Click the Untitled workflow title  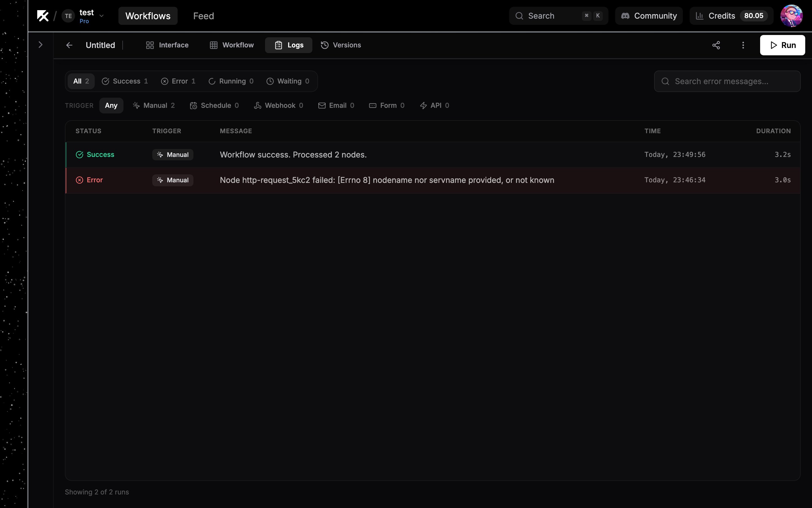click(x=100, y=45)
